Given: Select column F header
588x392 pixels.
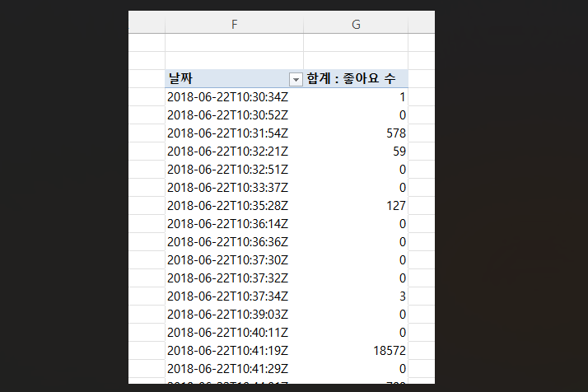Looking at the screenshot, I should coord(235,25).
